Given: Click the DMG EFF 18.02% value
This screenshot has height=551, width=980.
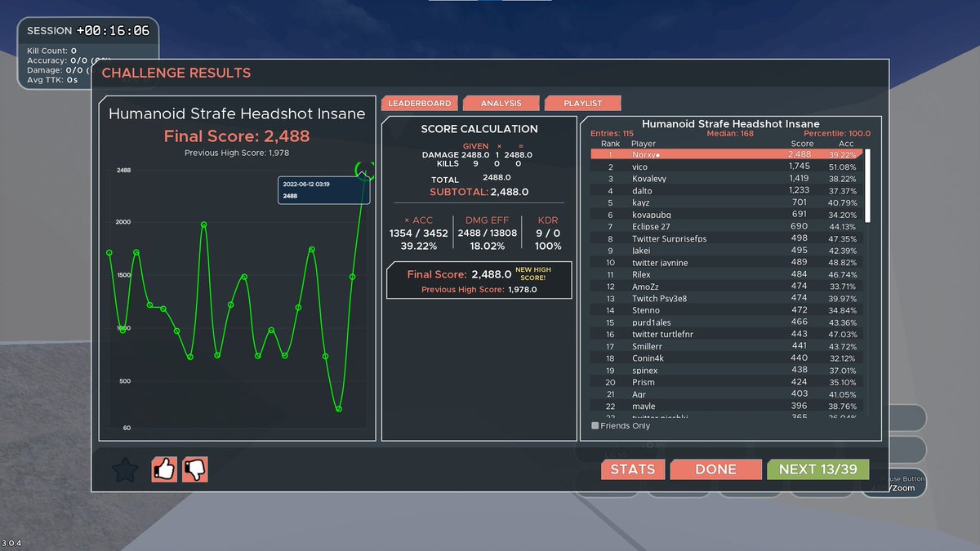Looking at the screenshot, I should [x=487, y=247].
